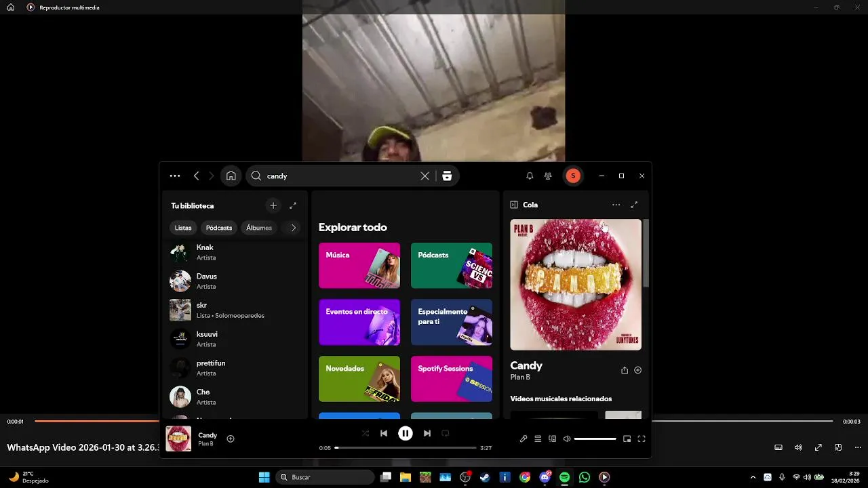Image resolution: width=868 pixels, height=488 pixels.
Task: Open Windows Start menu
Action: [264, 477]
